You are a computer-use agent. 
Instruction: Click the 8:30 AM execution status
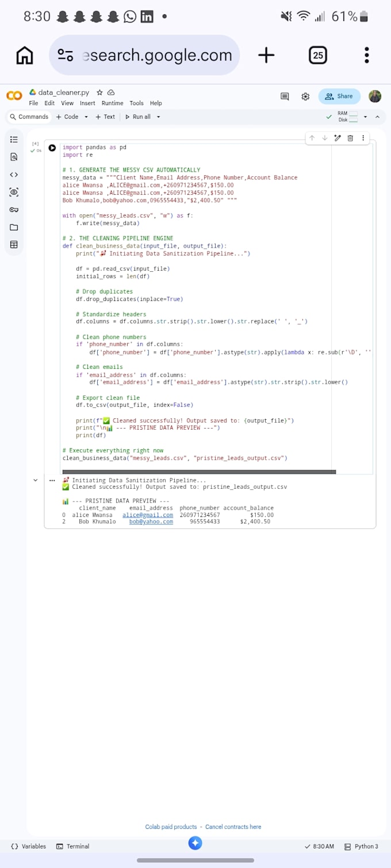[x=319, y=846]
